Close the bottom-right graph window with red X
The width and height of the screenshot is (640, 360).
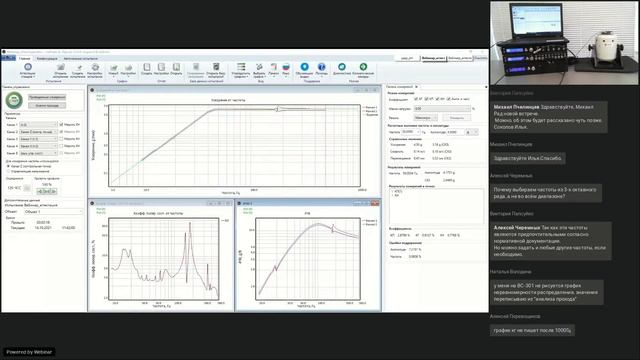375,203
